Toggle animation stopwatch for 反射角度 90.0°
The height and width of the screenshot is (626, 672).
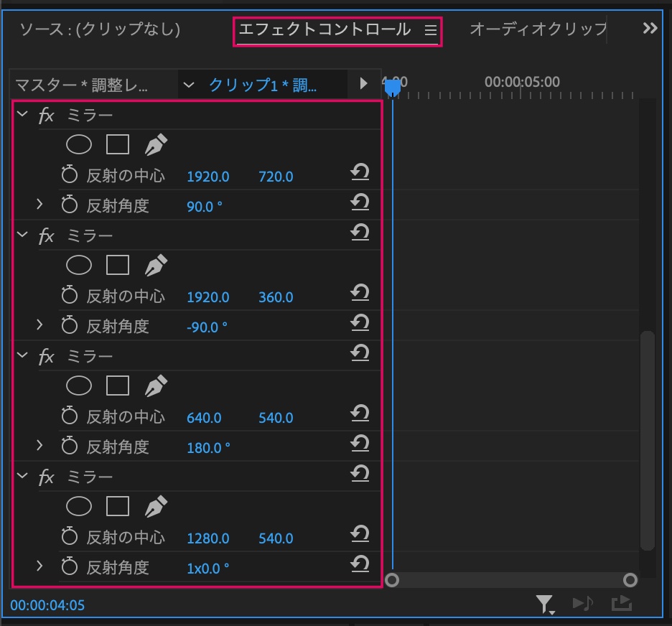point(69,205)
